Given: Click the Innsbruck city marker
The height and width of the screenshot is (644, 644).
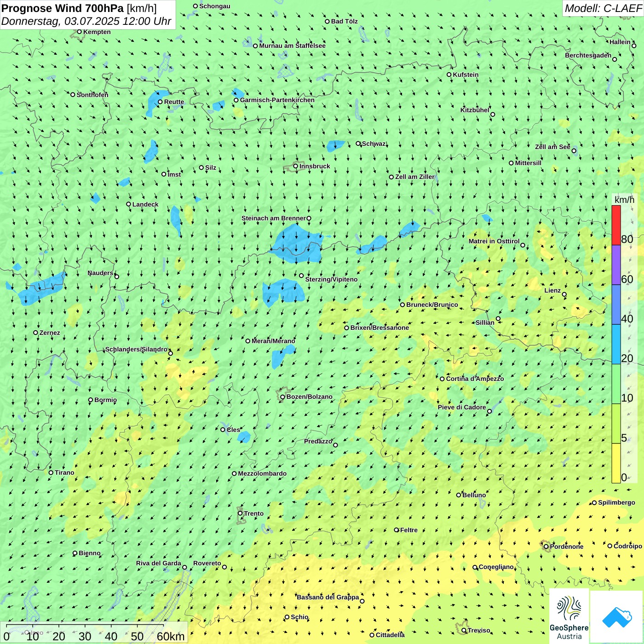Looking at the screenshot, I should (x=296, y=166).
